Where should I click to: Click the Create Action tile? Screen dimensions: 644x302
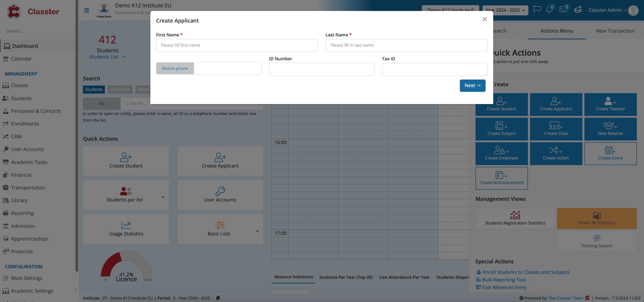click(x=556, y=153)
